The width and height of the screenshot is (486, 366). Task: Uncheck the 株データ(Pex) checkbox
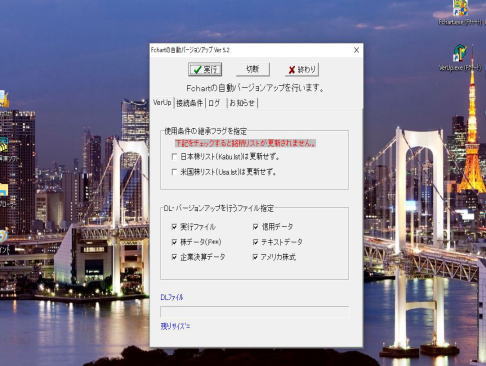174,242
